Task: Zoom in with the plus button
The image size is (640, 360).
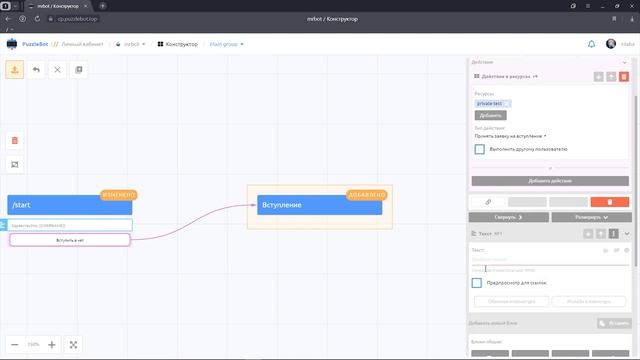Action: 52,345
